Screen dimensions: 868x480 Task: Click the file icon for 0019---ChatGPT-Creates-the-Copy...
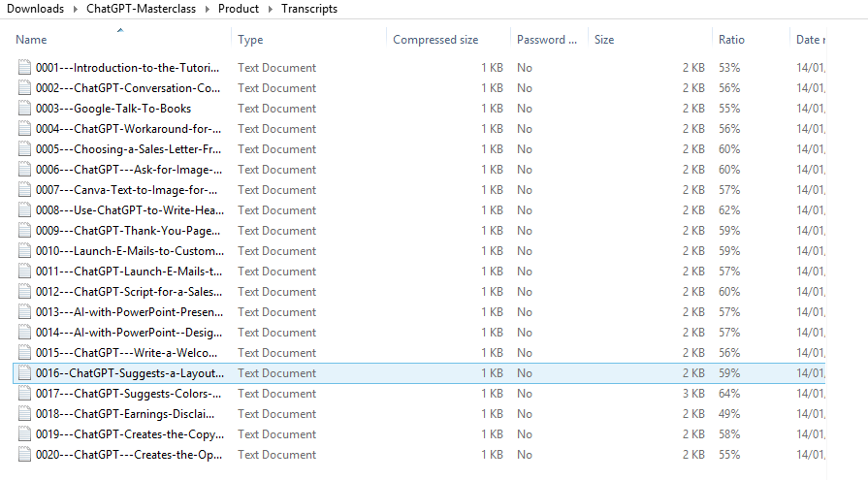(24, 434)
